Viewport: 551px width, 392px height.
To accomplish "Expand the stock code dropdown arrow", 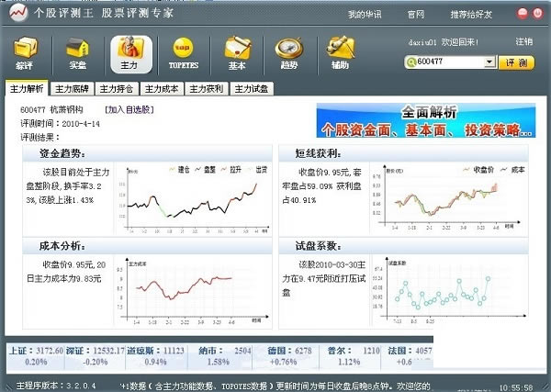I will click(x=489, y=62).
